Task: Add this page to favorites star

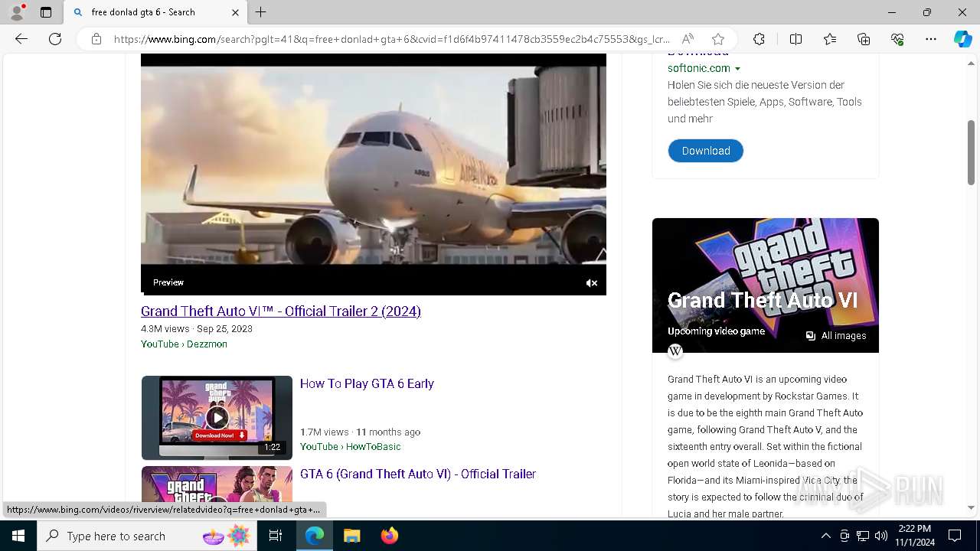Action: [718, 39]
